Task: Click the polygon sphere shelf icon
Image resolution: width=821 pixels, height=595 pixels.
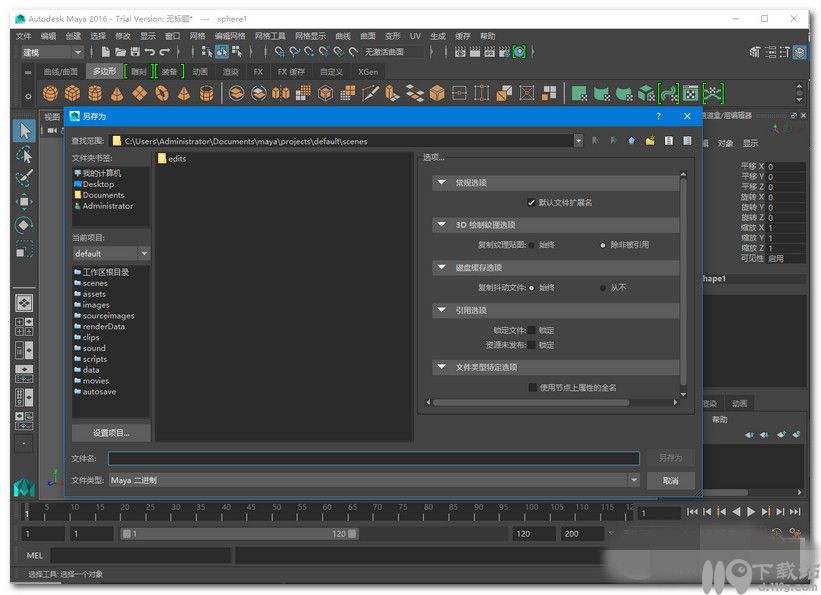Action: coord(50,93)
